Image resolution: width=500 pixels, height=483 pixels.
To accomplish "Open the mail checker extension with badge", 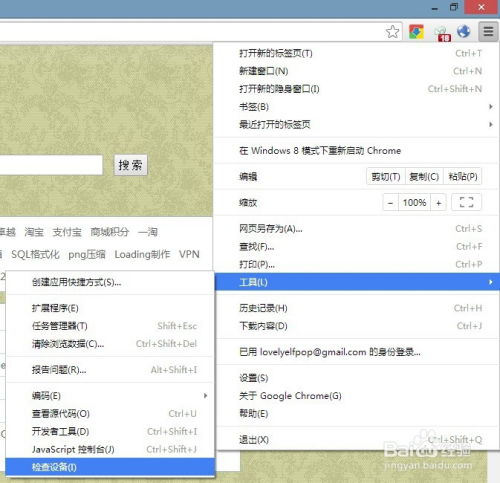I will pos(442,34).
